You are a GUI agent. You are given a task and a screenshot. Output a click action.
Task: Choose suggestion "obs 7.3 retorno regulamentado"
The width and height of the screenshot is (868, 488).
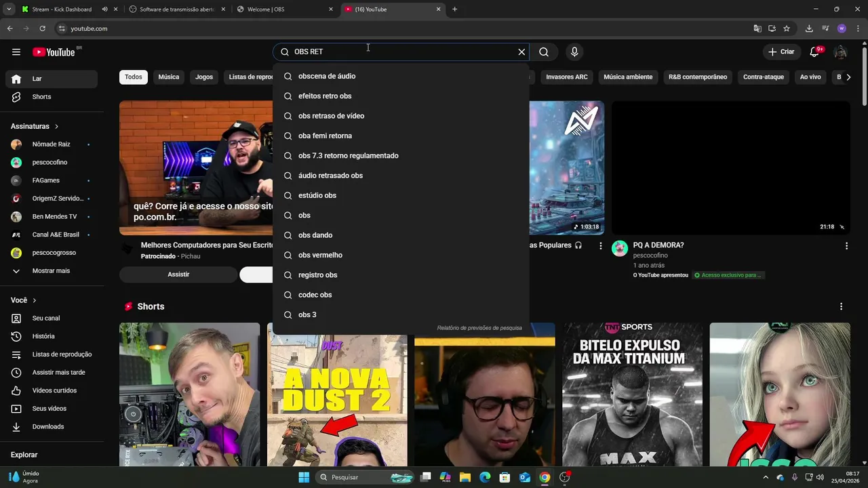pyautogui.click(x=401, y=156)
